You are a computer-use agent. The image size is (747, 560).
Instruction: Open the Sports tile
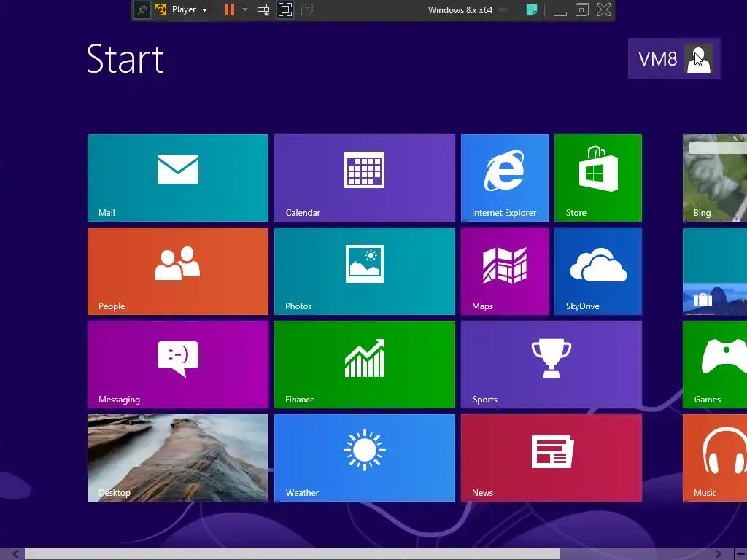pos(551,365)
